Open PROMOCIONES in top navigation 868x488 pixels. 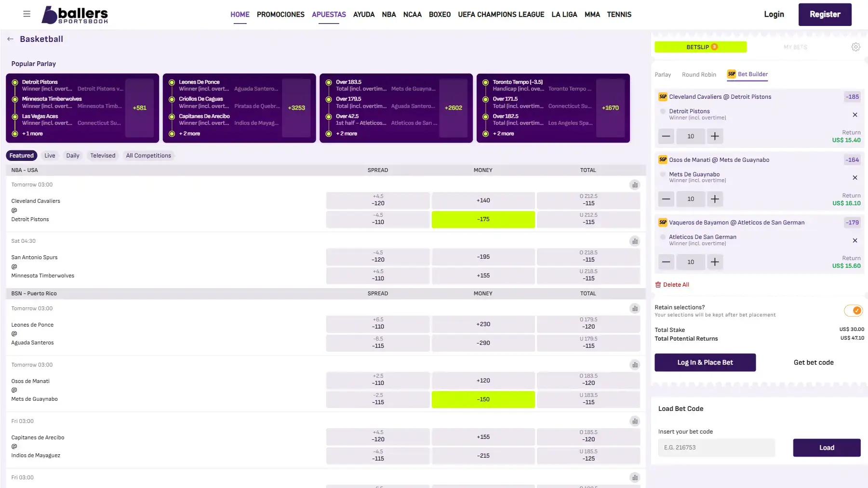click(280, 14)
